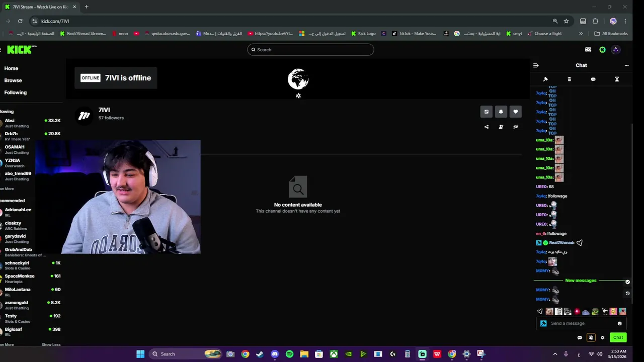Click the small chat bubble icon near gear
644x362 pixels.
[x=580, y=338]
